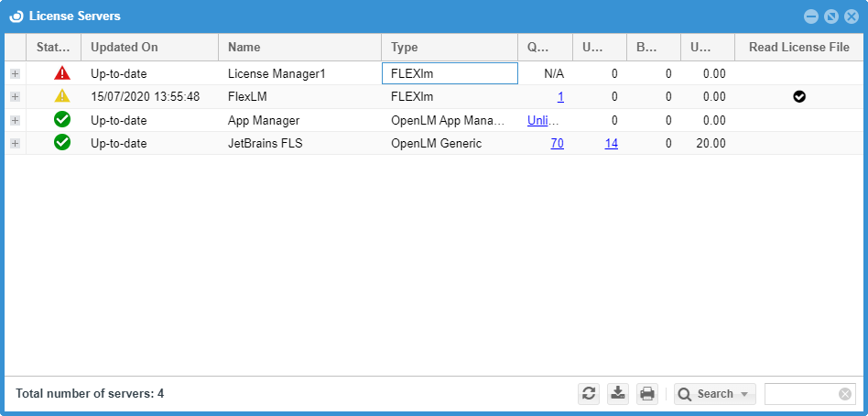Open the Unlimited quantity link for App Manager
The height and width of the screenshot is (416, 868).
pos(544,120)
